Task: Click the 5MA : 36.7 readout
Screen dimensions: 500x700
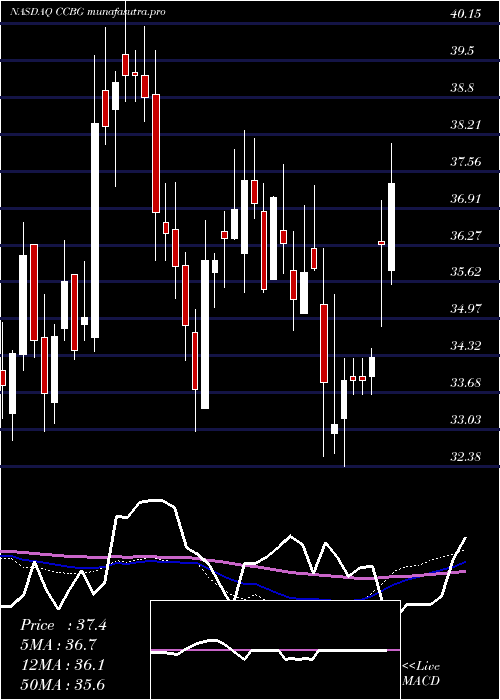Action: point(58,645)
